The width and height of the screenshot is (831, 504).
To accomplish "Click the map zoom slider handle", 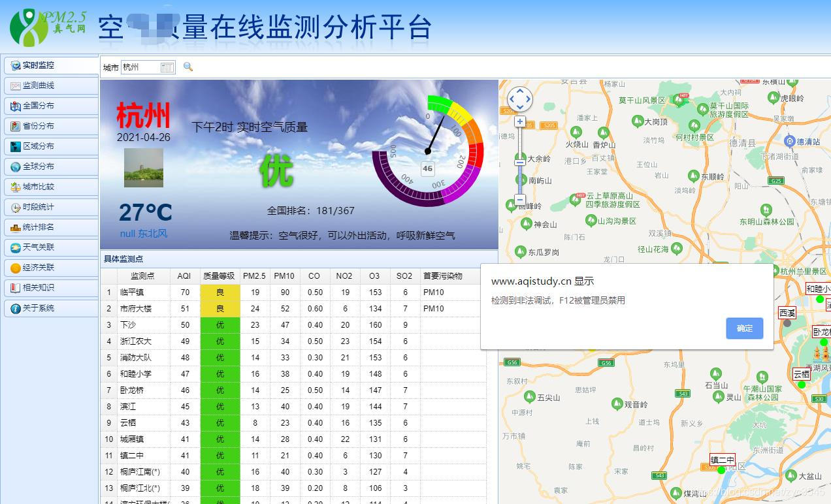I will pos(520,161).
